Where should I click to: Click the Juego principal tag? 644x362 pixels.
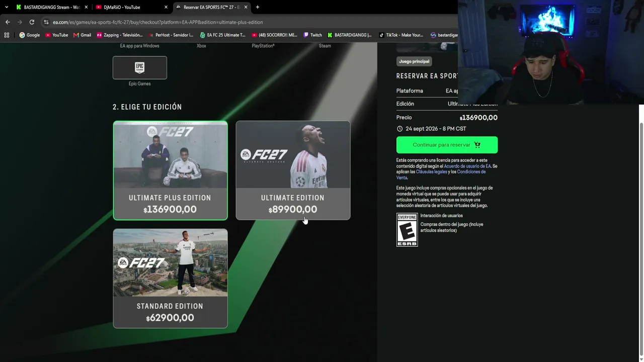pos(414,61)
